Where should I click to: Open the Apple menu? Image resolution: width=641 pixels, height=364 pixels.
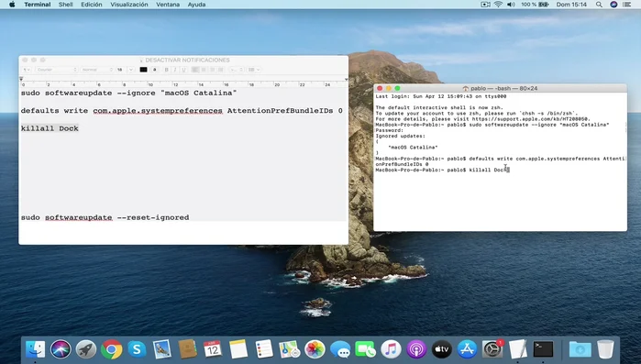click(12, 5)
